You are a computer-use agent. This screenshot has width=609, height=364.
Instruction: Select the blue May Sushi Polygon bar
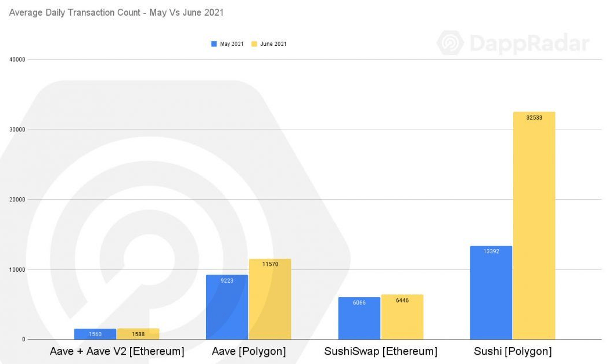pyautogui.click(x=491, y=296)
